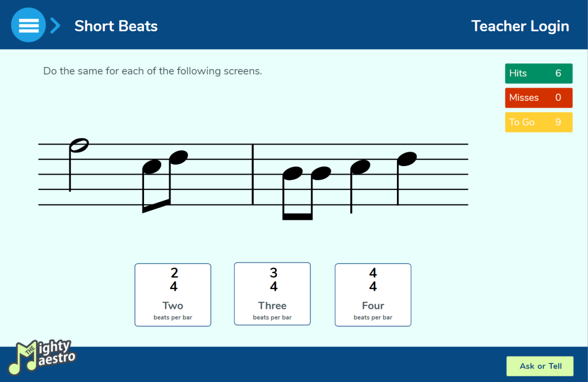Click the red Misses counter
588x382 pixels.
tap(539, 97)
